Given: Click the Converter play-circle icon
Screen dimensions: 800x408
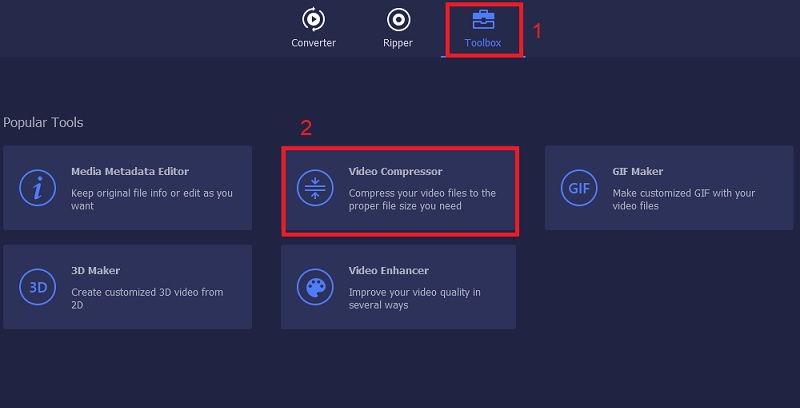Looking at the screenshot, I should tap(313, 19).
